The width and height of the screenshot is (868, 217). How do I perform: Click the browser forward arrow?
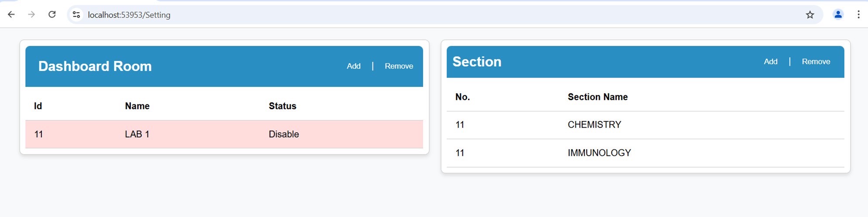[x=31, y=14]
